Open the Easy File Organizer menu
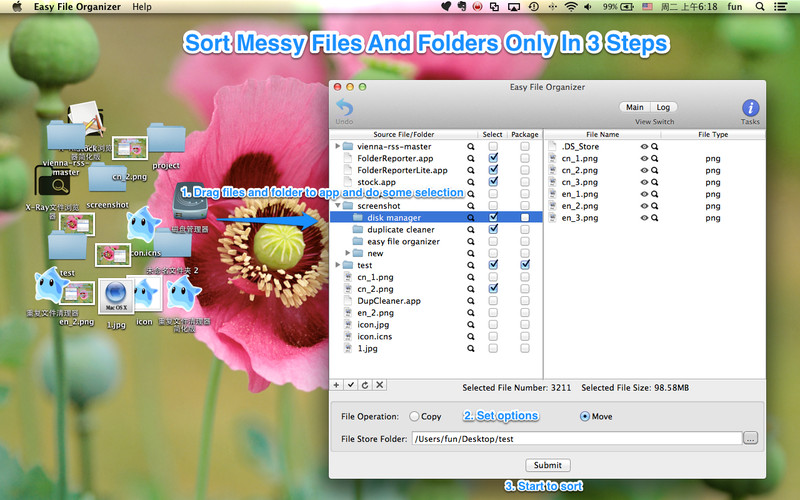The image size is (800, 500). pos(77,7)
